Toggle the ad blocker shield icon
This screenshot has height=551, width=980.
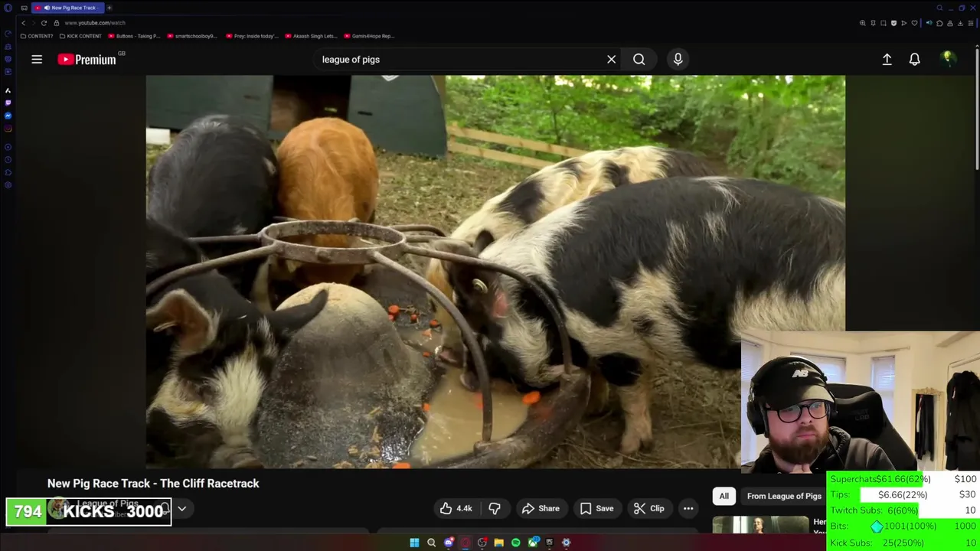893,23
